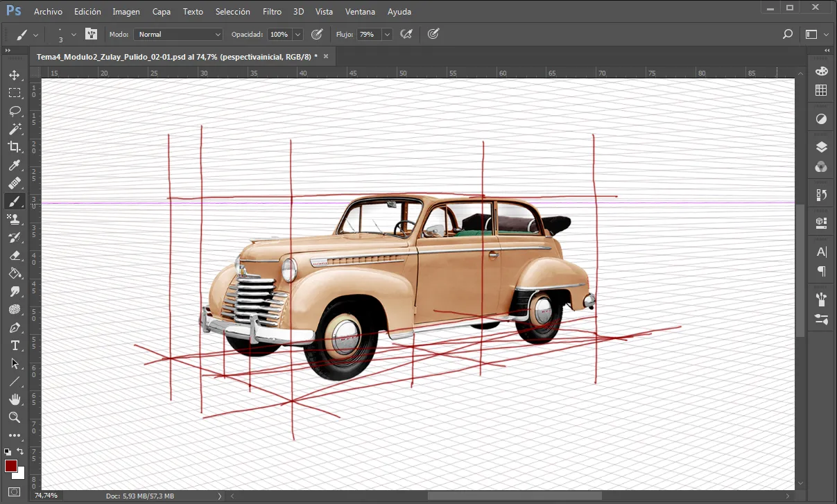Select the Brush tool in the toolbox
Viewport: 837px width, 504px height.
(x=15, y=201)
